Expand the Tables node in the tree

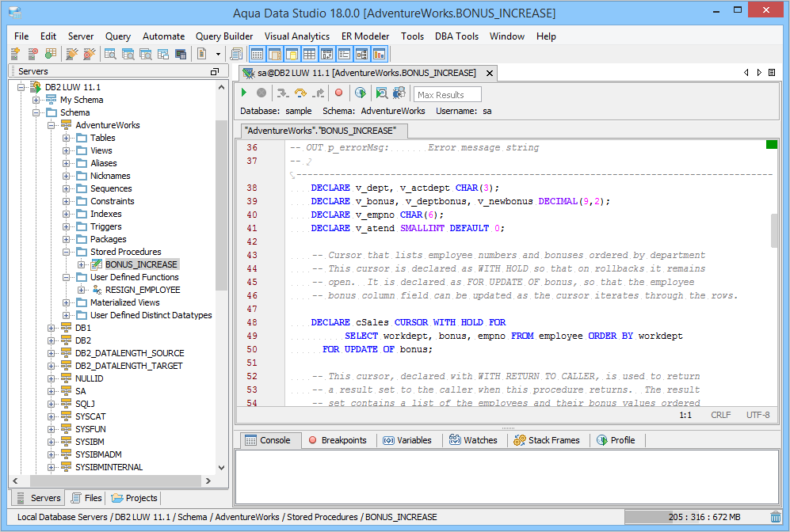click(x=67, y=138)
